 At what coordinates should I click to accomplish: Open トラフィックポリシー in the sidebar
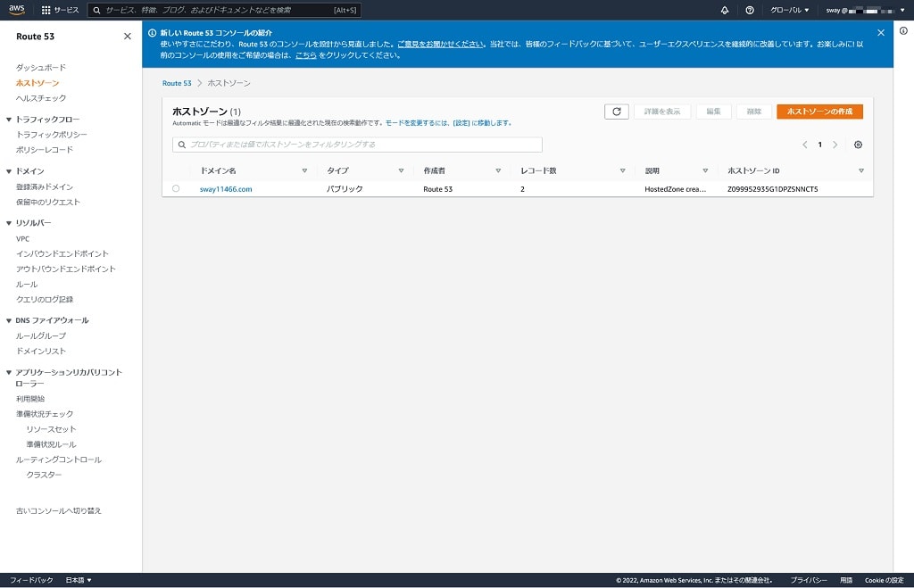[x=51, y=135]
